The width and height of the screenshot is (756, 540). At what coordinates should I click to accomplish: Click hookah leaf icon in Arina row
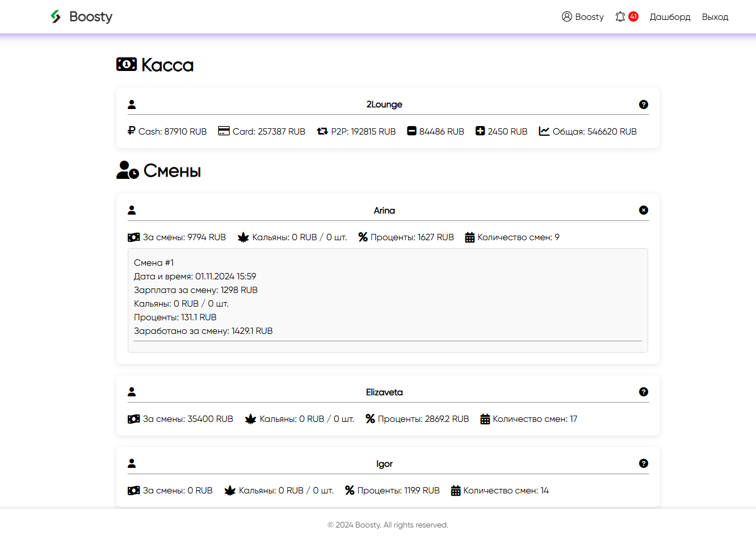click(x=243, y=237)
